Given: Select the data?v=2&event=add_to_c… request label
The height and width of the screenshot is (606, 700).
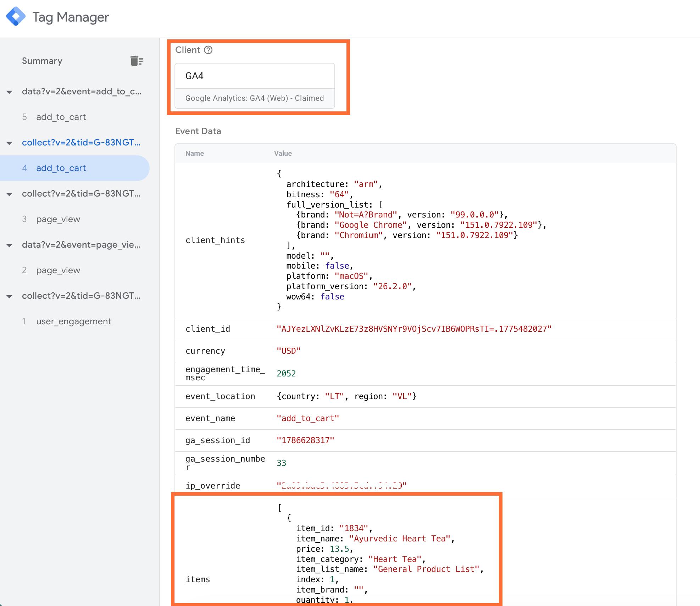Looking at the screenshot, I should coord(82,92).
